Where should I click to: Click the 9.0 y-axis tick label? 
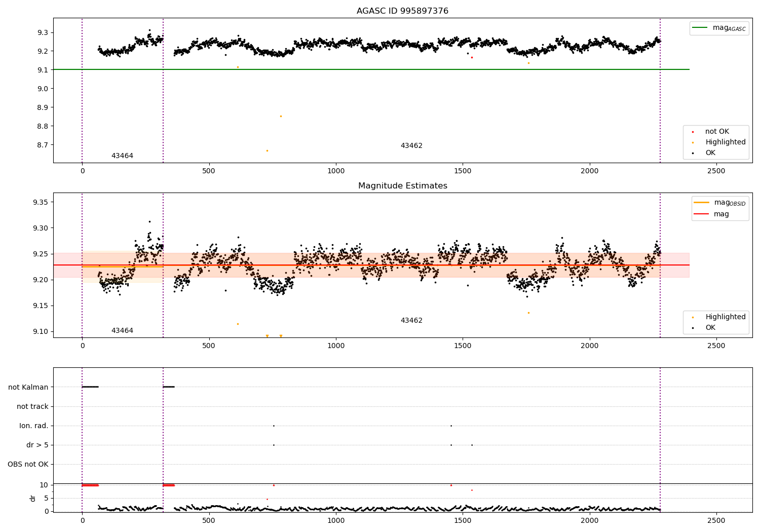43,89
